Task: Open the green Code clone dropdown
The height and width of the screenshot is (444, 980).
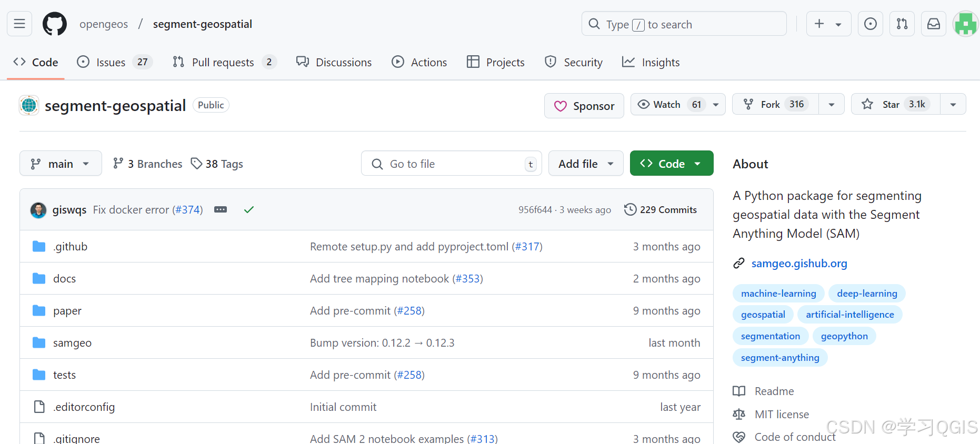Action: [x=672, y=163]
